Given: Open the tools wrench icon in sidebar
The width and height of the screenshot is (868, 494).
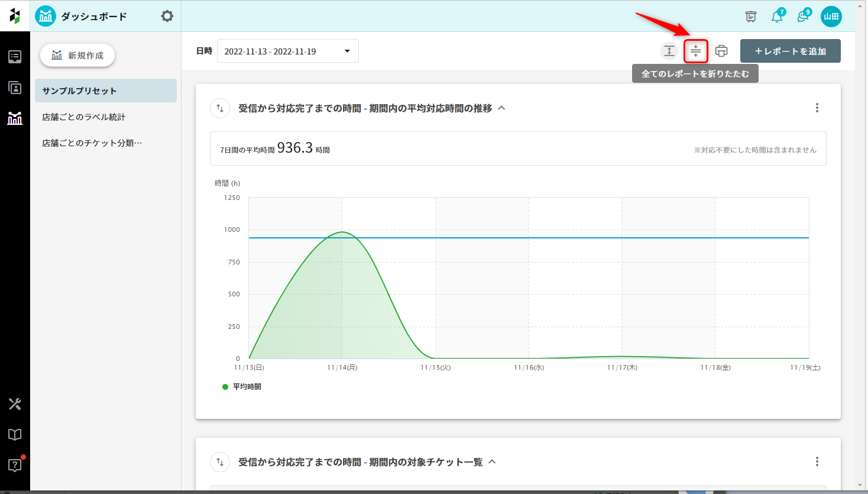Looking at the screenshot, I should tap(15, 404).
